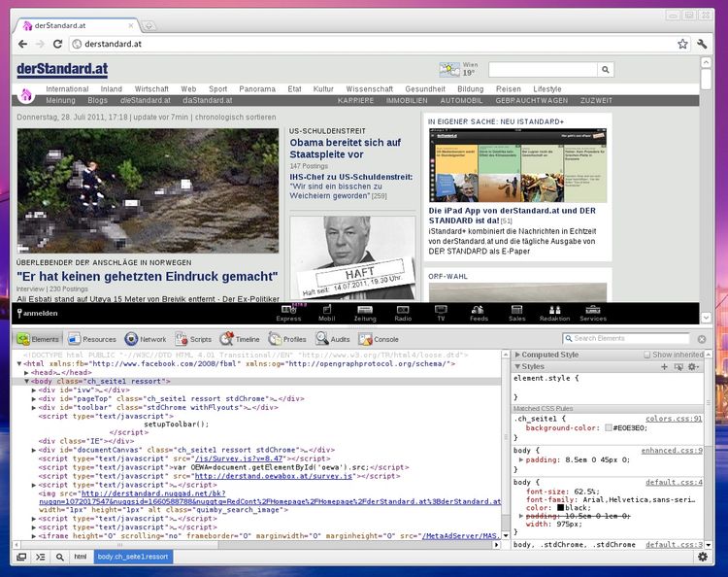Reload the page
728x577 pixels.
point(57,44)
